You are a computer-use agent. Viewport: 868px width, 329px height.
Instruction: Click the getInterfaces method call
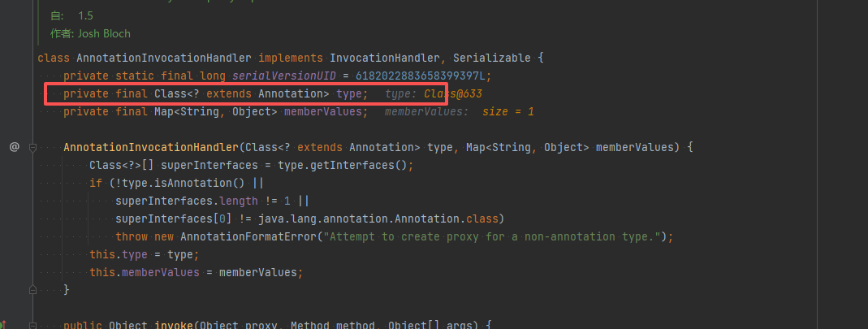click(363, 166)
